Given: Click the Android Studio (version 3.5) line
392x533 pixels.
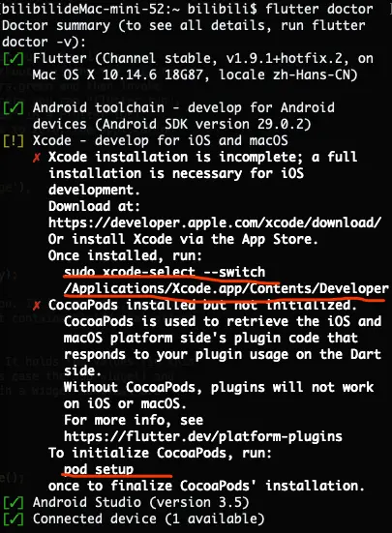Looking at the screenshot, I should pyautogui.click(x=140, y=502).
